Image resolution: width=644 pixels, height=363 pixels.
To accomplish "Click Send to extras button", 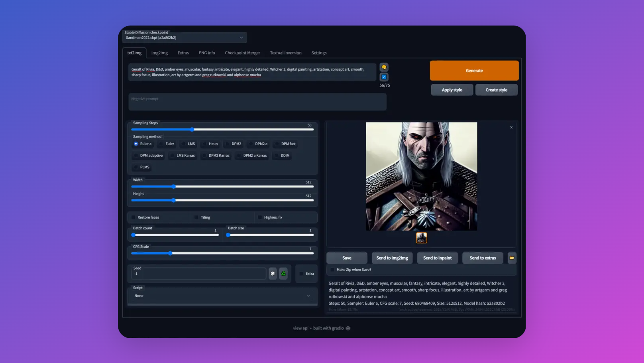I will 483,258.
